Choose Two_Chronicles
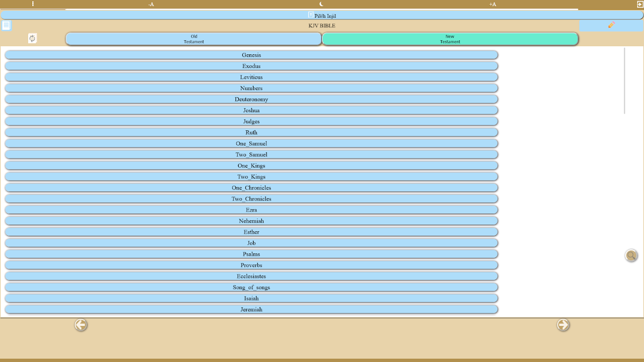The image size is (644, 362). click(251, 199)
